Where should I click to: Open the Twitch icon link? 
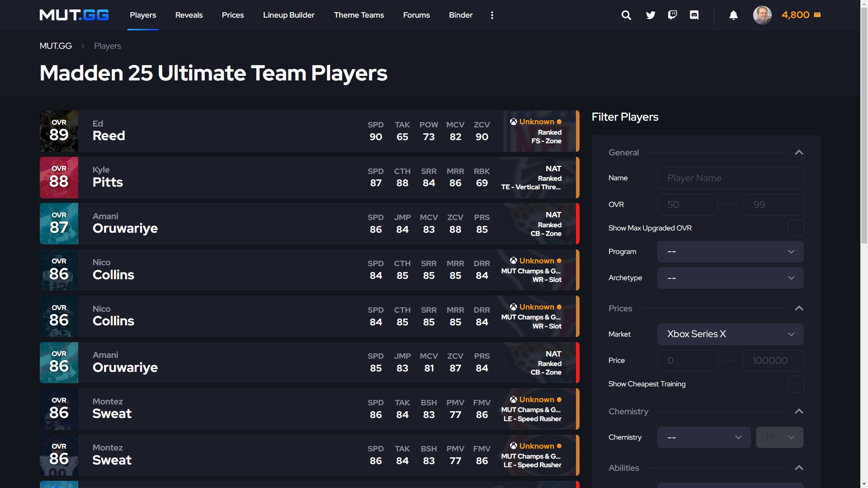[672, 15]
